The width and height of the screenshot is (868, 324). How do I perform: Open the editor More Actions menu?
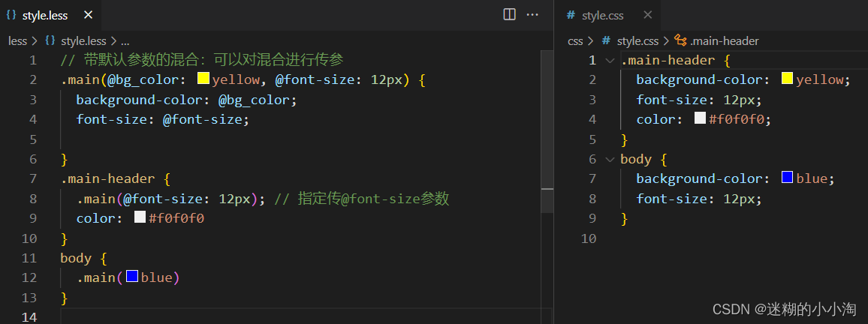pyautogui.click(x=532, y=15)
